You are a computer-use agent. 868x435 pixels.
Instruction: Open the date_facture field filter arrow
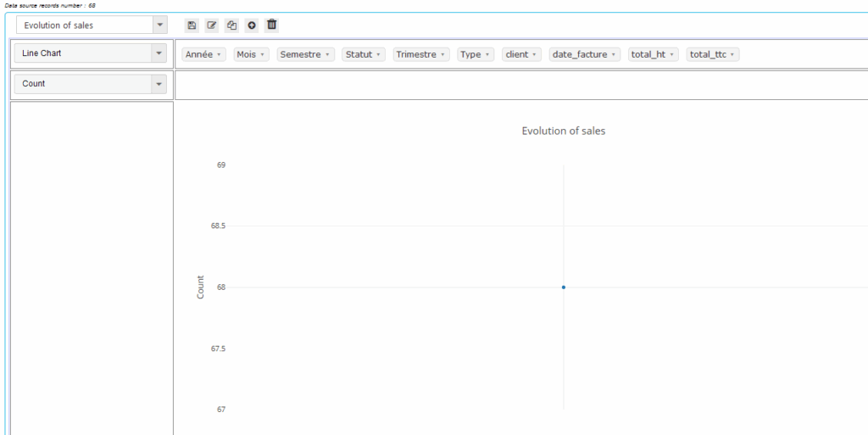[x=614, y=55]
